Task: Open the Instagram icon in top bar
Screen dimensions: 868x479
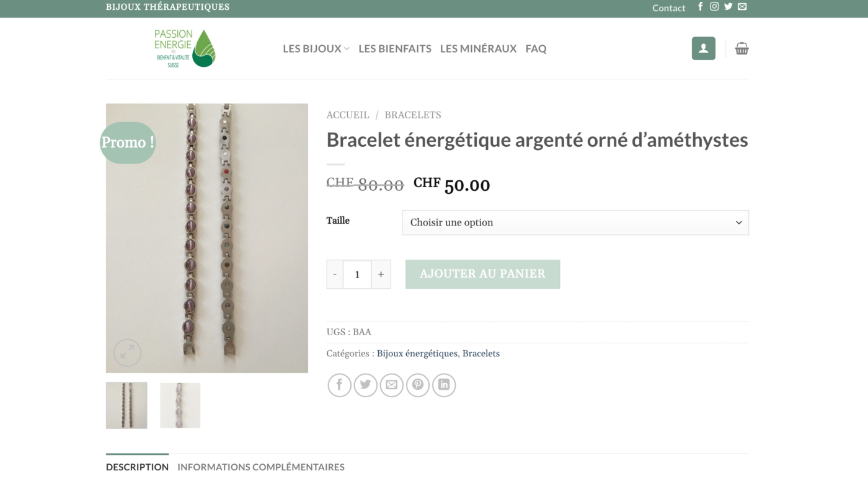Action: [x=714, y=7]
